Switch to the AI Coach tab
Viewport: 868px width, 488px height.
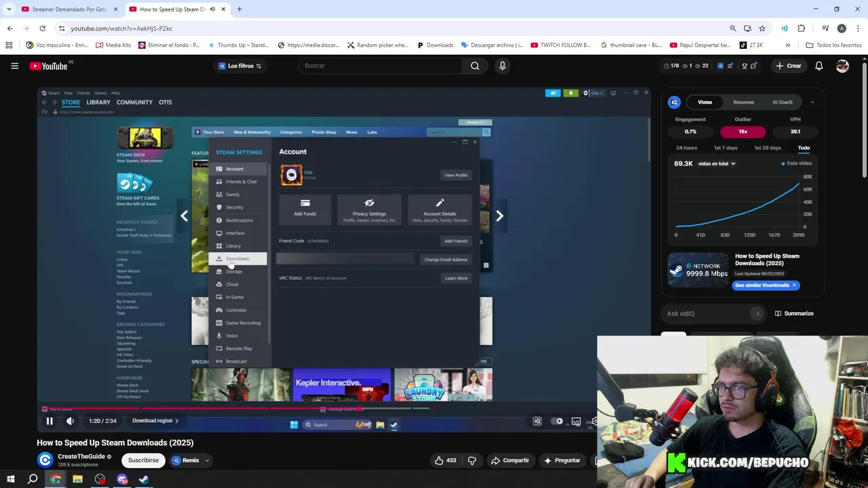coord(783,102)
